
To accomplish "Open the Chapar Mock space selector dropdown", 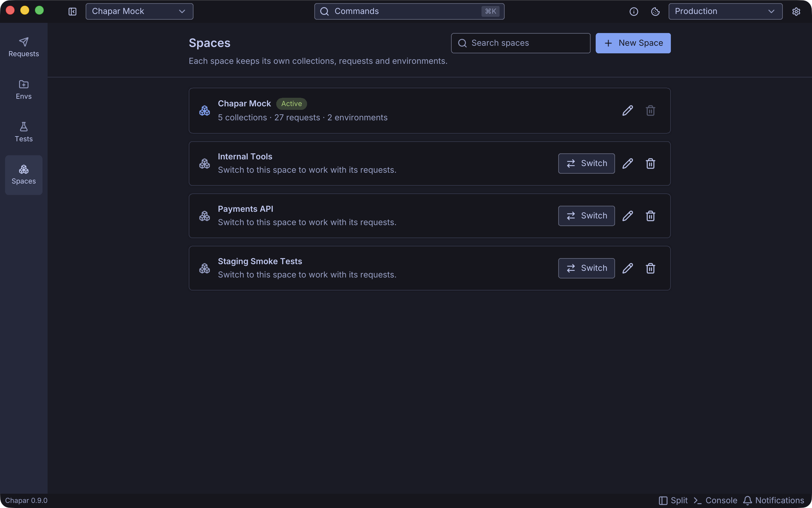I will tap(139, 11).
